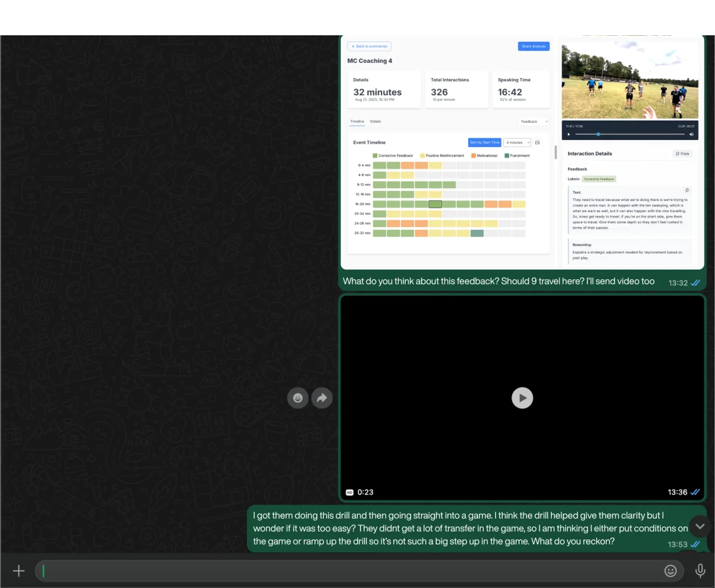The height and width of the screenshot is (588, 715).
Task: Start a voice message with the microphone
Action: pos(700,571)
